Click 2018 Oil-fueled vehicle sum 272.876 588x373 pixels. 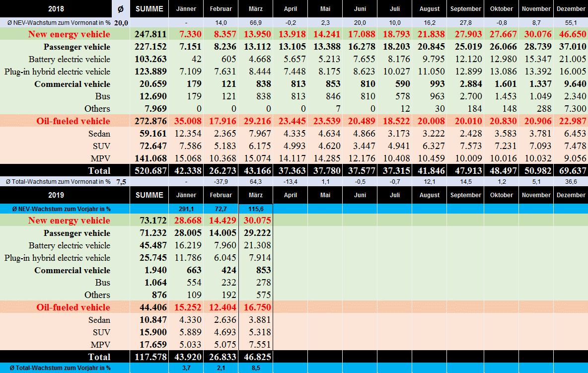149,121
